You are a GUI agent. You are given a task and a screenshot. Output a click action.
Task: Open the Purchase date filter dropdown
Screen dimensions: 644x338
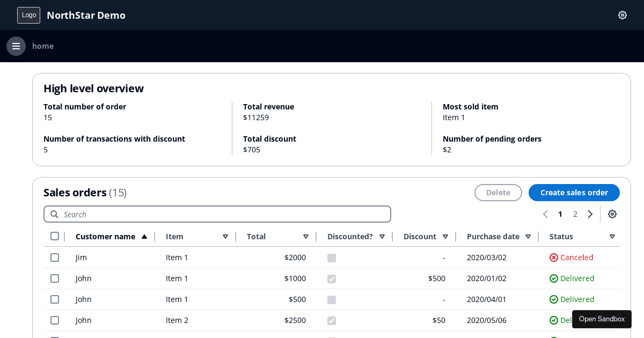[x=528, y=236]
